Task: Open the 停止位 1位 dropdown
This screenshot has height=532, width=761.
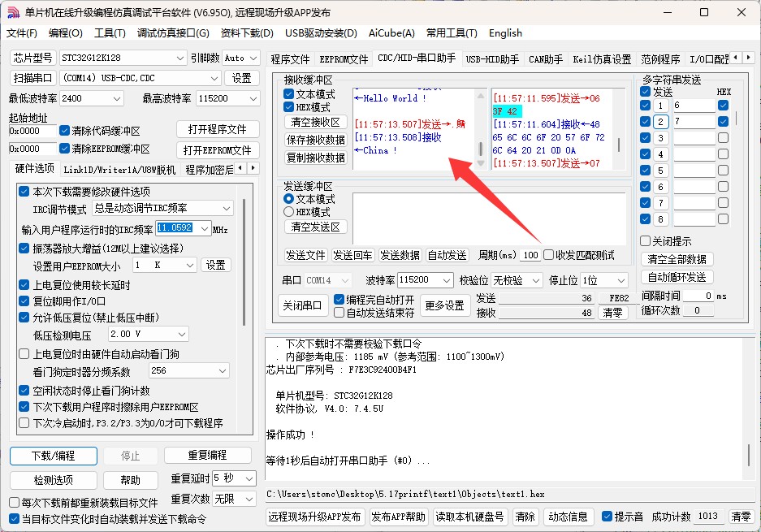Action: pos(621,280)
